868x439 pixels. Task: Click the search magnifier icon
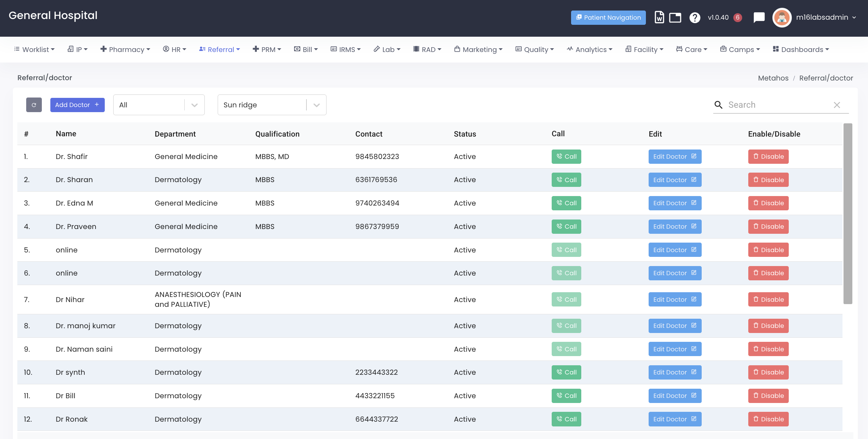click(x=718, y=105)
